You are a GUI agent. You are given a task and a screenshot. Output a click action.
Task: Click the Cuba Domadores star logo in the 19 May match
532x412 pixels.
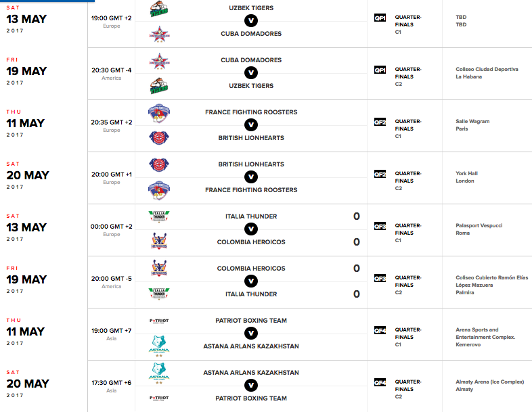click(x=159, y=62)
